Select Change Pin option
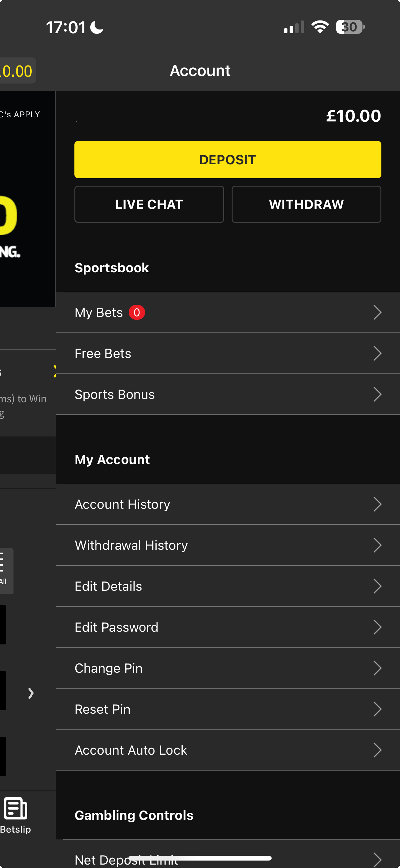 109,668
